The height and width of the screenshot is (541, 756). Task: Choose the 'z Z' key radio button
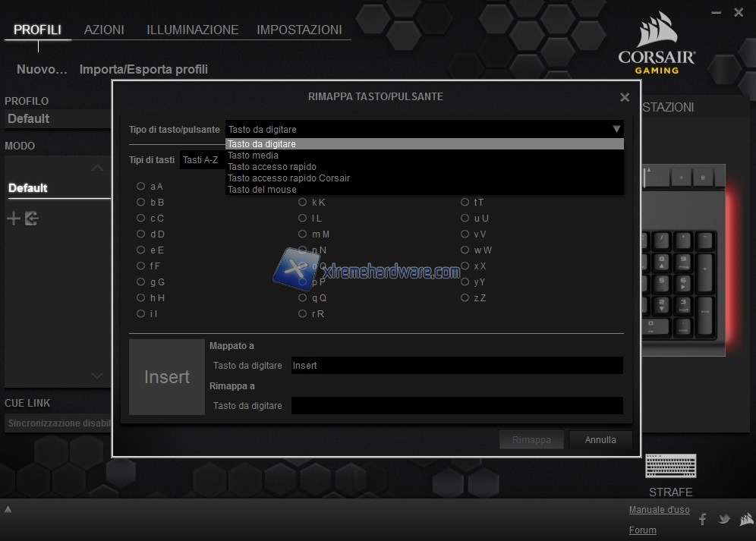[465, 298]
